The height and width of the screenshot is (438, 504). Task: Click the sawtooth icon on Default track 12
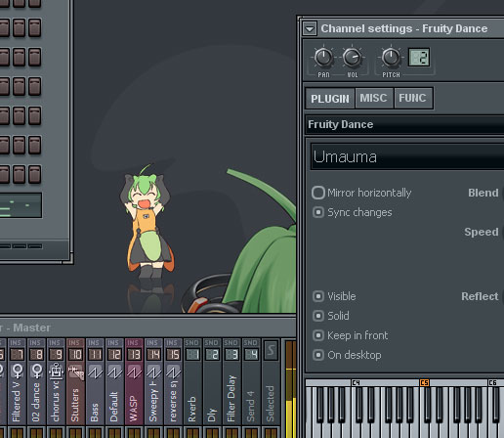point(114,372)
